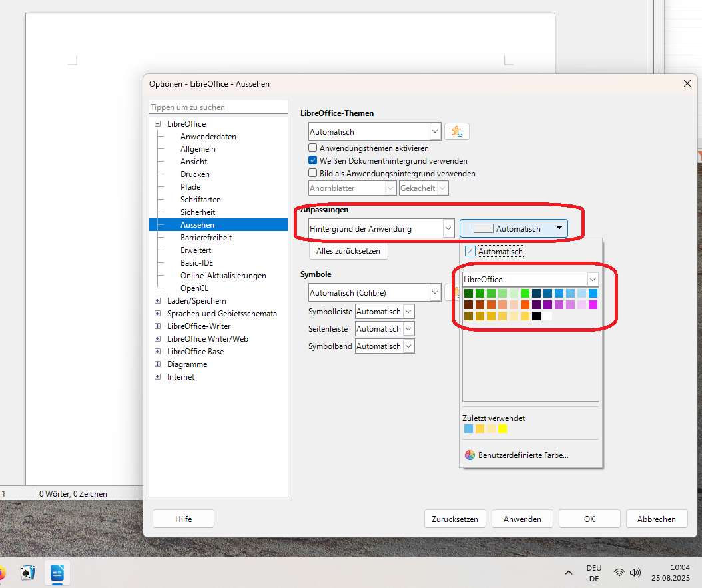Select Erweitert in the options tree
Image resolution: width=702 pixels, height=588 pixels.
196,250
